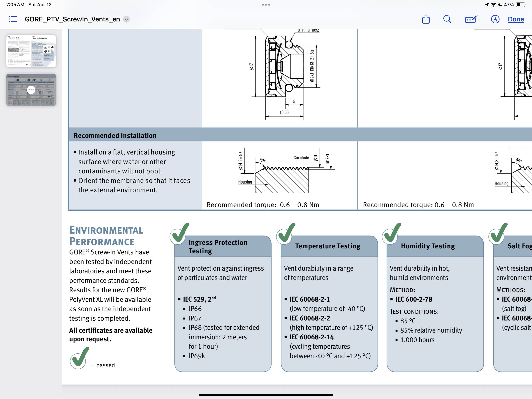Tap the GORE_PTV_ScrewIn_Vents_en file title
The height and width of the screenshot is (399, 532).
tap(72, 19)
